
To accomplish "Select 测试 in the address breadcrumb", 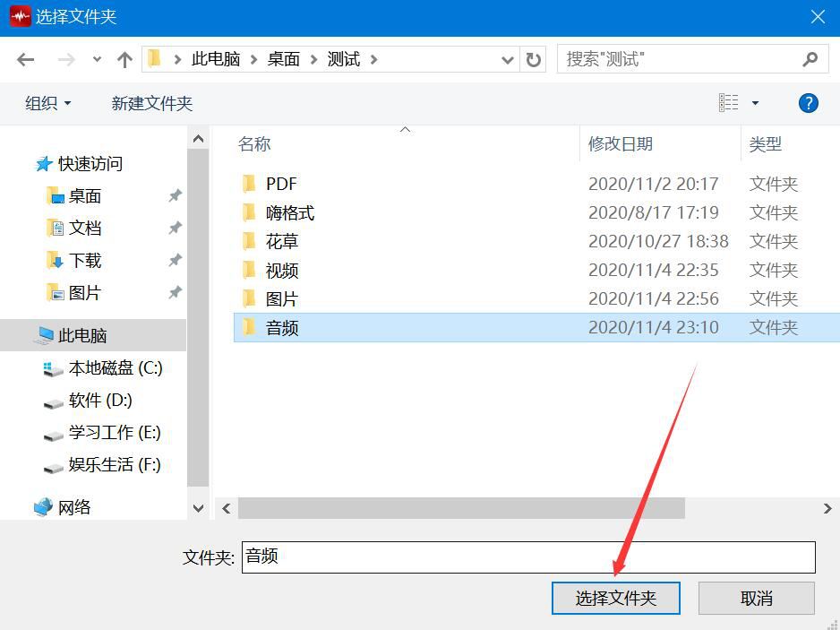I will (343, 59).
